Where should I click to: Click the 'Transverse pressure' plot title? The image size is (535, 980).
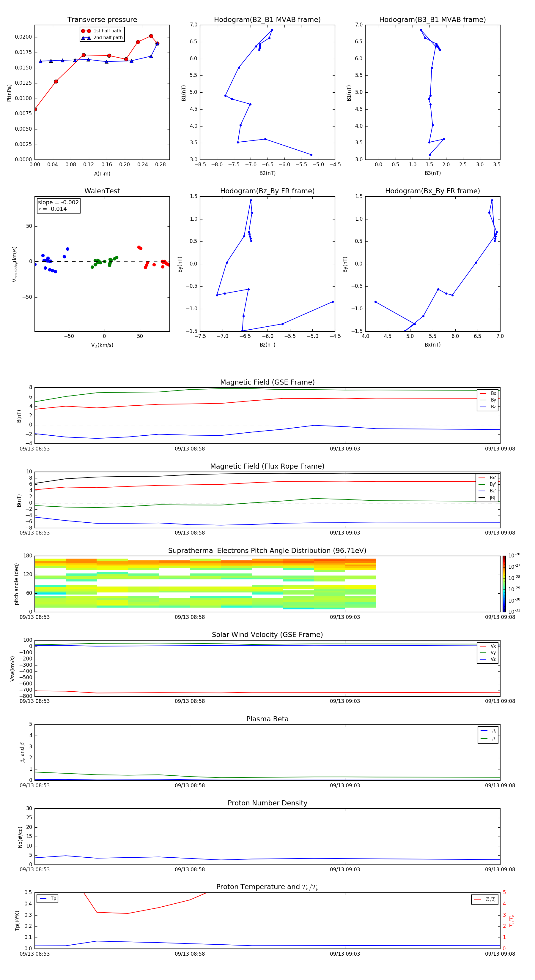[102, 20]
